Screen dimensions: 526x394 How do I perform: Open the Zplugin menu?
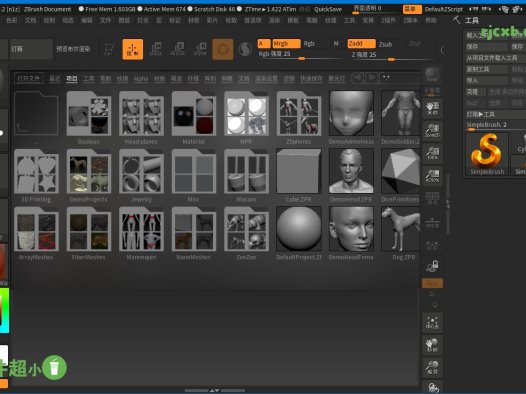(388, 20)
